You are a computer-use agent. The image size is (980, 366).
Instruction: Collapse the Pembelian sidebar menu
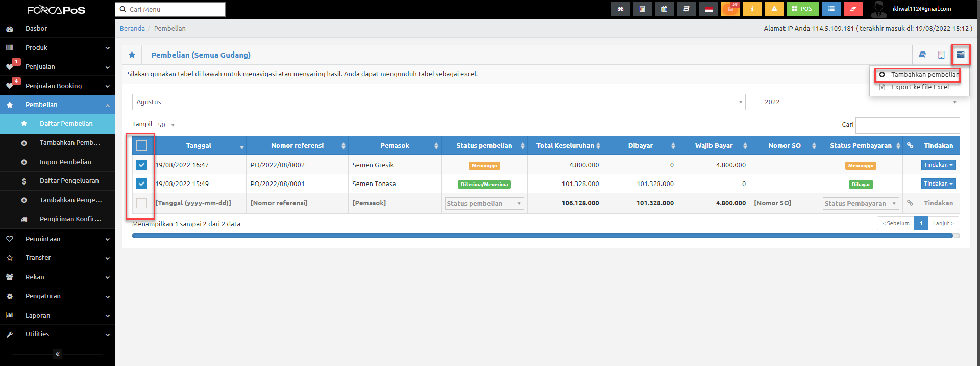57,104
